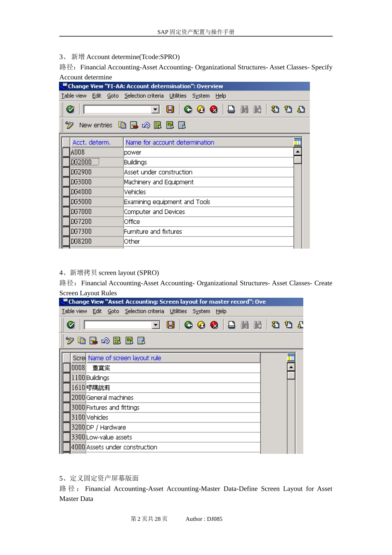Open the Selection criteria menu in the upper window
Image resolution: width=392 pixels, height=555 pixels.
click(144, 96)
